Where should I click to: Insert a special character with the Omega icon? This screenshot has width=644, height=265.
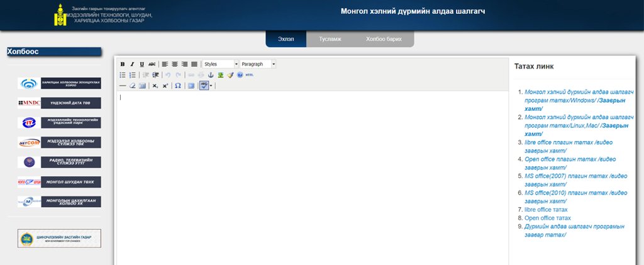tap(178, 86)
